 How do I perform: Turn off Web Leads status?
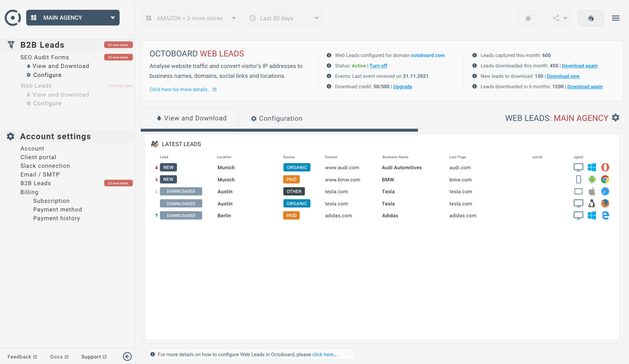[378, 66]
